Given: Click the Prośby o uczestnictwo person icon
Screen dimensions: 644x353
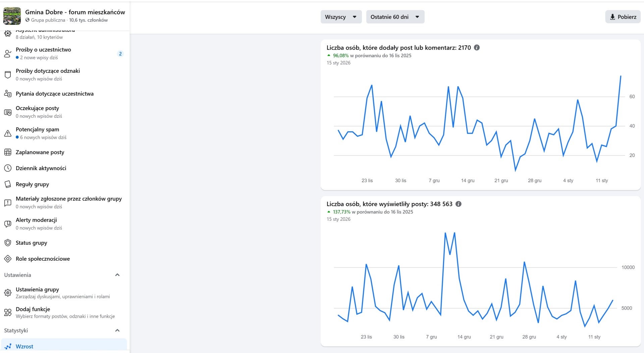Looking at the screenshot, I should pyautogui.click(x=8, y=54).
